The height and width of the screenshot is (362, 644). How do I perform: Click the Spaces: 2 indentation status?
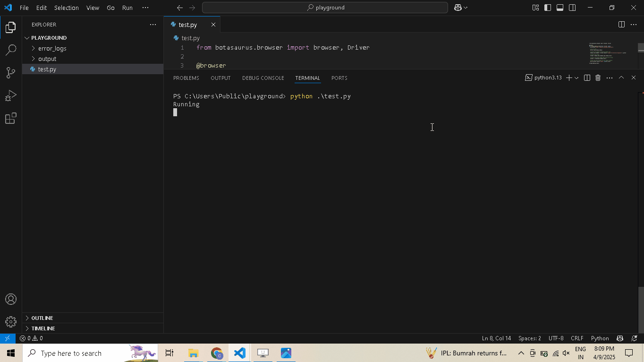click(529, 338)
